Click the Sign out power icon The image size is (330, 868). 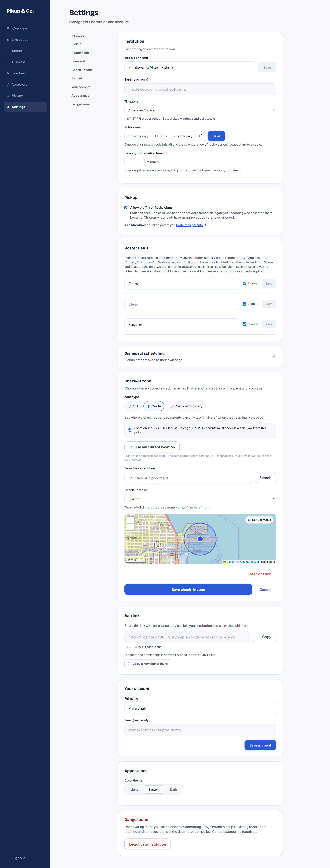(x=8, y=858)
